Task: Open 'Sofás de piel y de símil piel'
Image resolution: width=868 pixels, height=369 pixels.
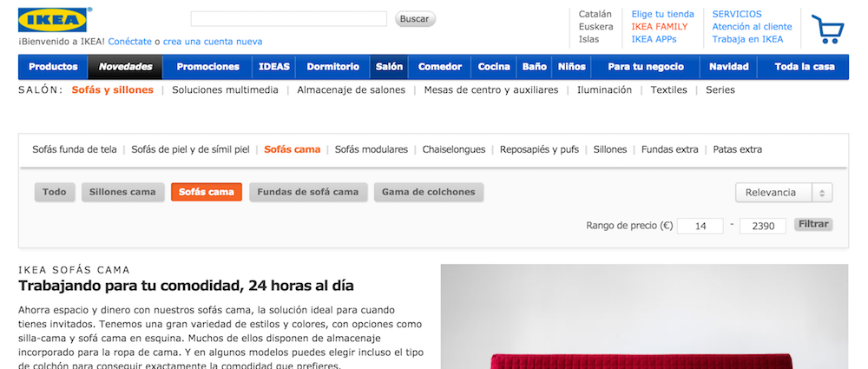Action: click(190, 149)
